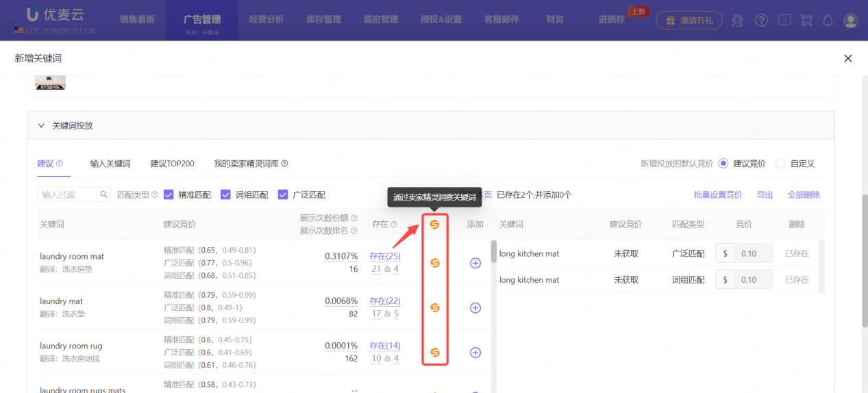This screenshot has width=868, height=393.
Task: Switch to 输入关键词 tab
Action: pos(110,164)
